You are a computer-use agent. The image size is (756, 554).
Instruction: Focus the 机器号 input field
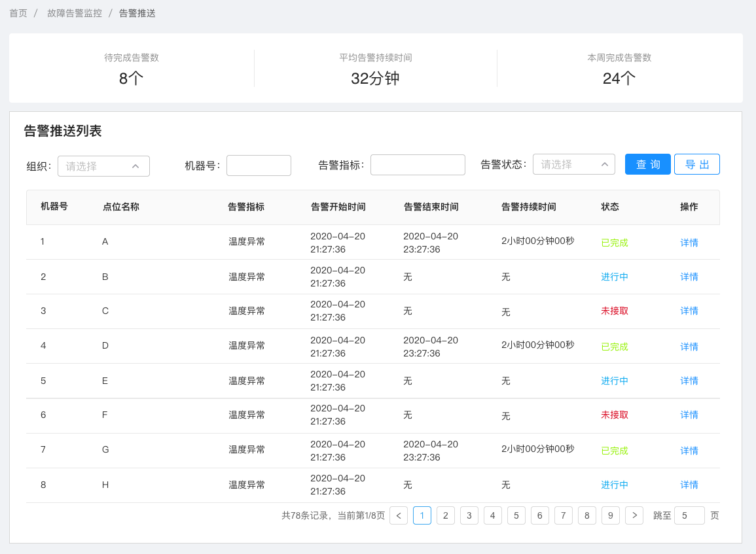click(259, 165)
